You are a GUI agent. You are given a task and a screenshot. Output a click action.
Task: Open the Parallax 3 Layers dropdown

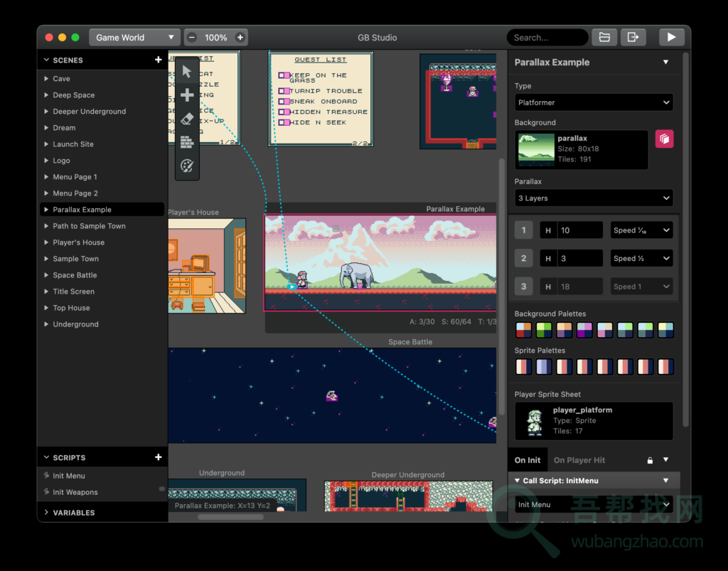[x=594, y=198]
